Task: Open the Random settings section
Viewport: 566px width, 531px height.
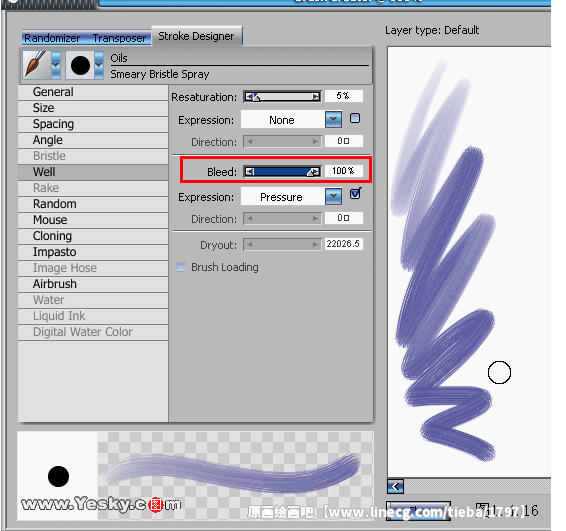Action: (x=93, y=204)
